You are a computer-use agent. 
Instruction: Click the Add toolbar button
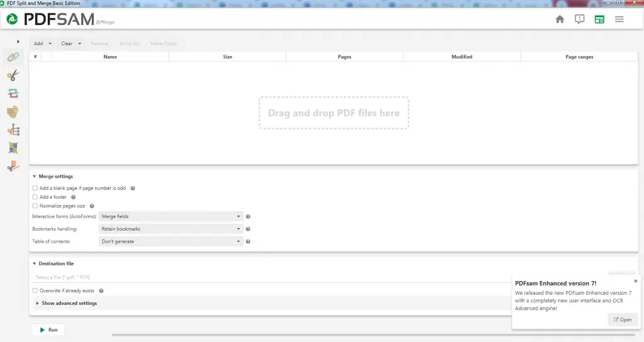click(38, 43)
